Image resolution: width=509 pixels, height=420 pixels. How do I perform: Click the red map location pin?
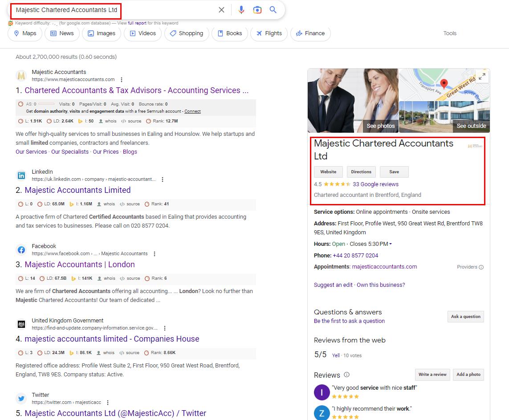tap(444, 83)
